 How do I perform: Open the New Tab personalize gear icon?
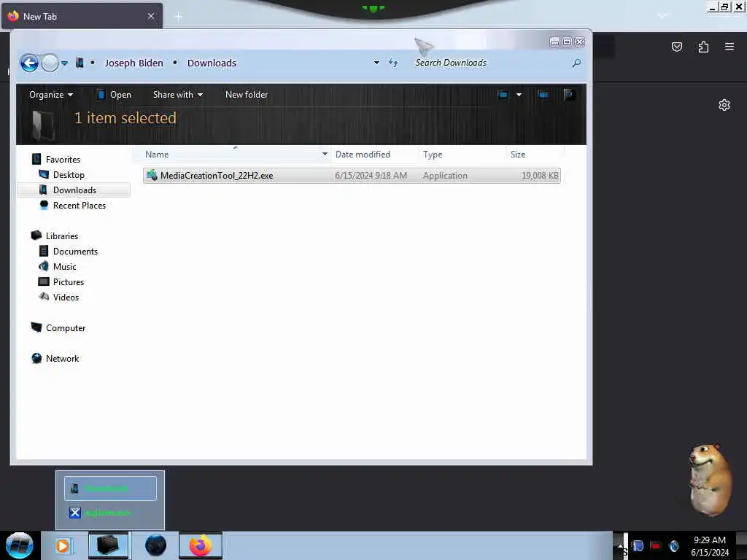[724, 105]
